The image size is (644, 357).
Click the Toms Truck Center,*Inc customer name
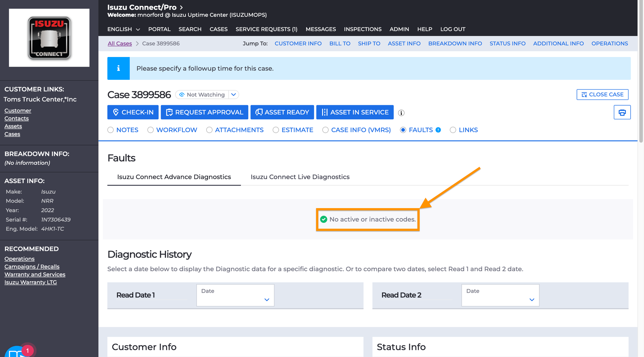pyautogui.click(x=40, y=99)
